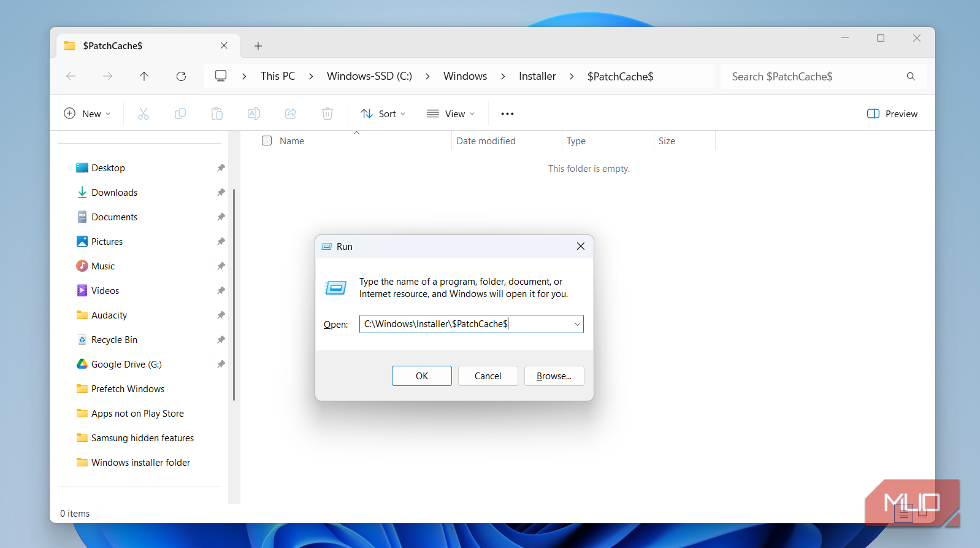The image size is (980, 548).
Task: Click the Rename icon in toolbar
Action: point(254,114)
